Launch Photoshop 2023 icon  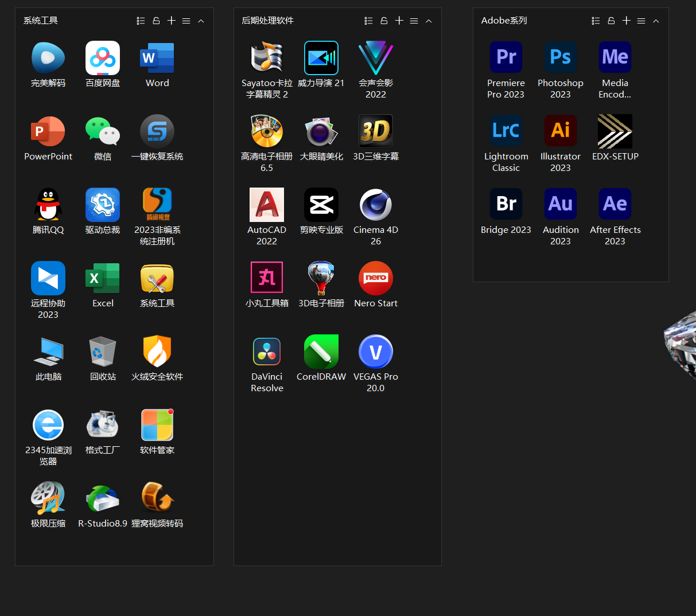pyautogui.click(x=561, y=58)
